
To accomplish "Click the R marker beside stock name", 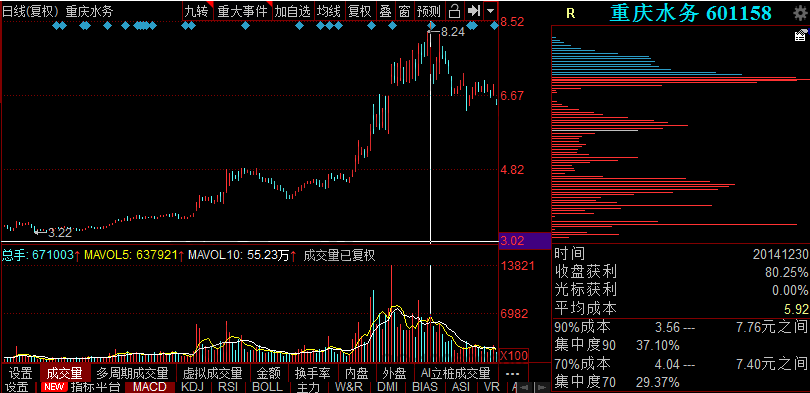I will click(x=570, y=13).
